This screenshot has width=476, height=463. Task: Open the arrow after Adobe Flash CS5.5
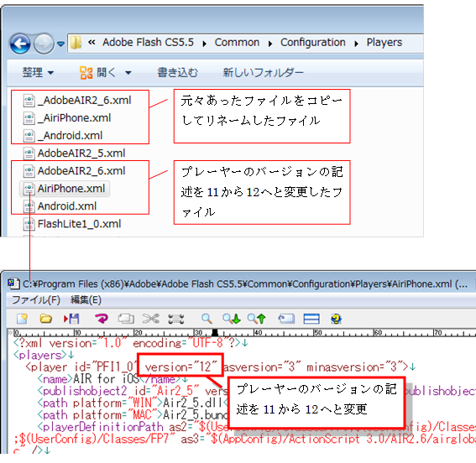[x=205, y=44]
